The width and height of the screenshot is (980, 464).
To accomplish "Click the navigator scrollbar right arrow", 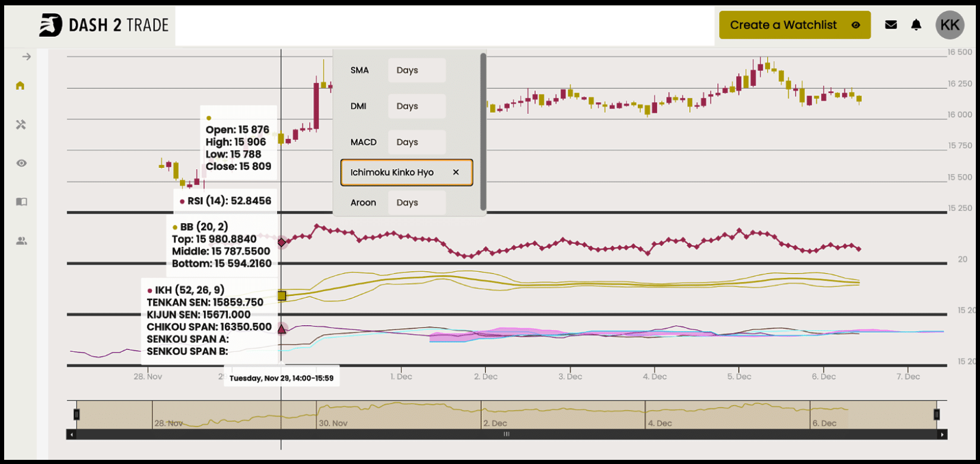I will tap(942, 434).
